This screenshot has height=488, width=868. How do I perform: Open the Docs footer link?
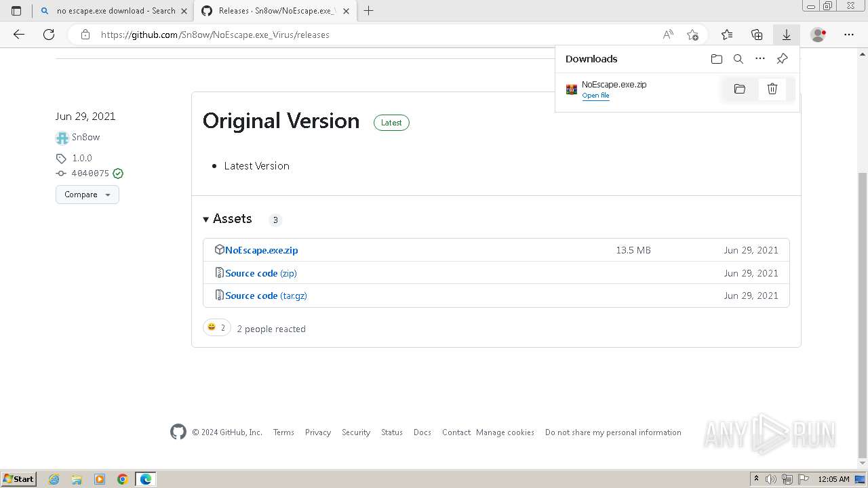pos(422,432)
